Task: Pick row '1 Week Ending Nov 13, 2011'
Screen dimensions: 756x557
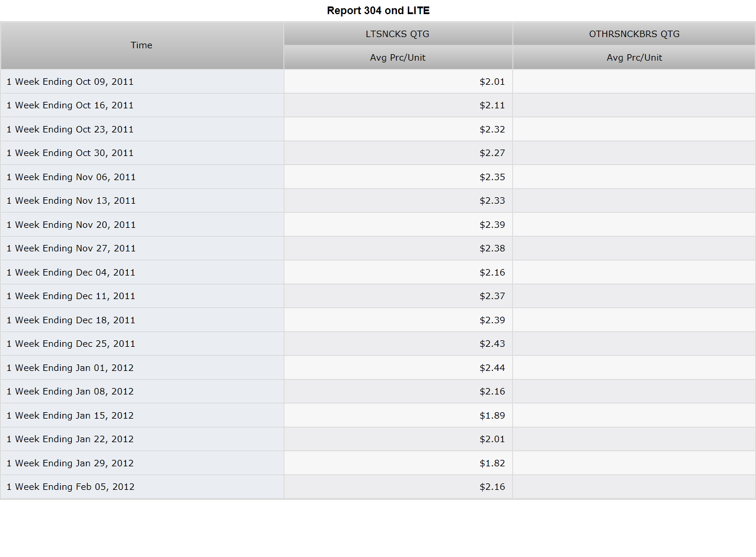Action: [x=378, y=201]
